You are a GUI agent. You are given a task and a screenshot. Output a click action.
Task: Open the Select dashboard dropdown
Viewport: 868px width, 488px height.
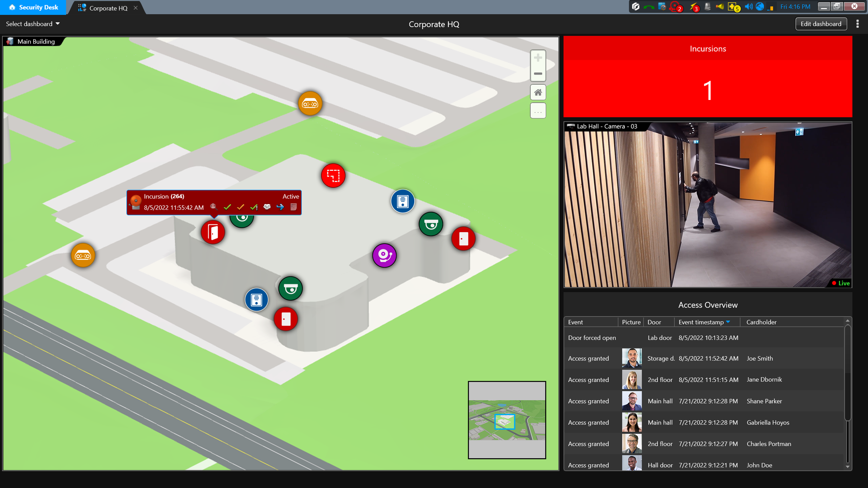click(33, 24)
